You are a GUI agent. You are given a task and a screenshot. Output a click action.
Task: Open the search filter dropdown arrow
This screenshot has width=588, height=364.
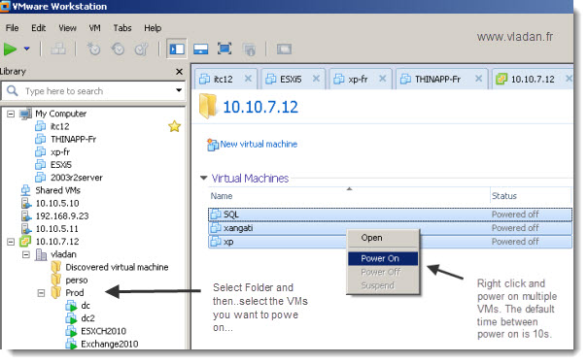coord(179,90)
